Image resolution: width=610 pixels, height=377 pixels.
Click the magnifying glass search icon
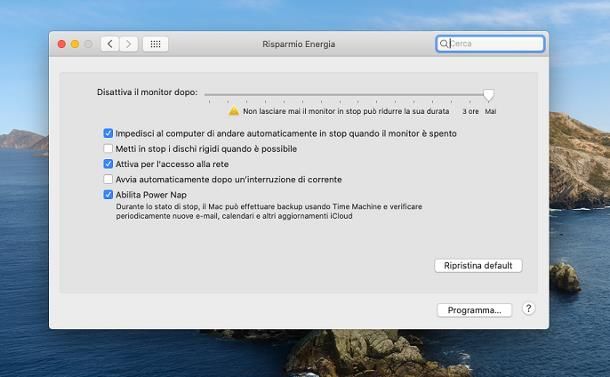point(443,44)
